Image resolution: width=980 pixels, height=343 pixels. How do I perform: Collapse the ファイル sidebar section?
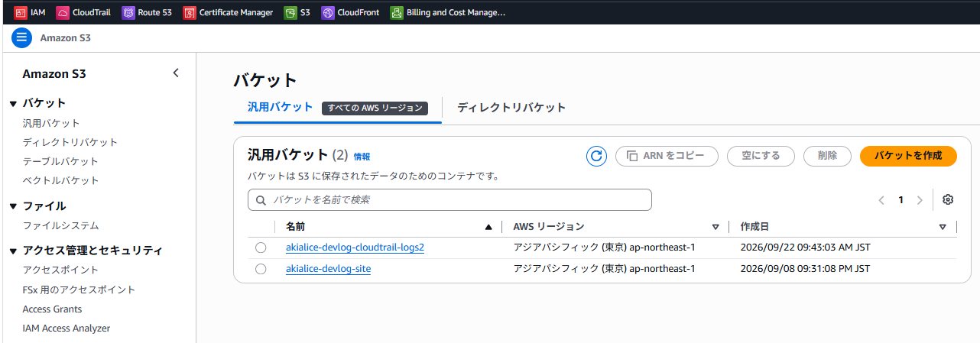click(13, 206)
